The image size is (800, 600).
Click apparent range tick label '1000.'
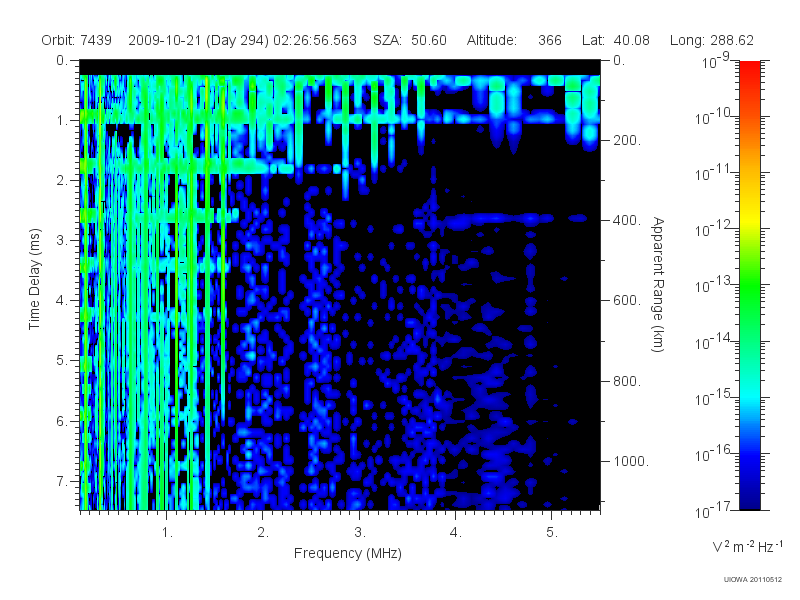pyautogui.click(x=631, y=461)
